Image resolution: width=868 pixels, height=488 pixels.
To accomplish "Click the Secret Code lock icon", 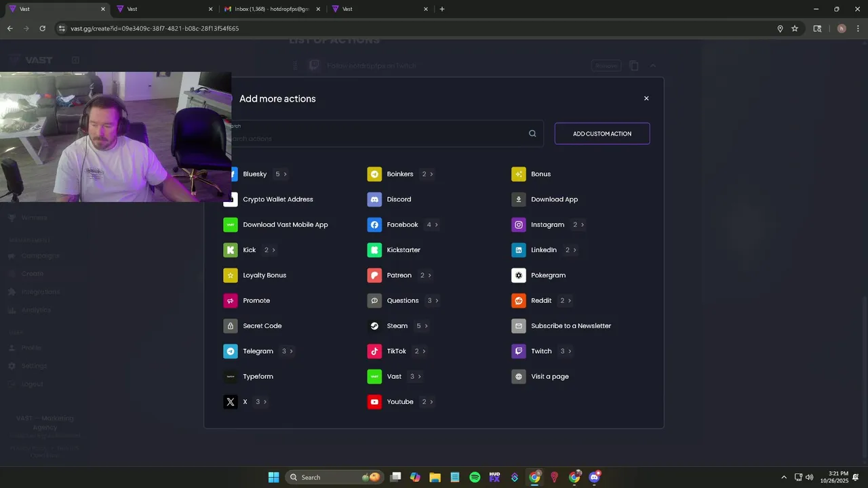I will [231, 326].
